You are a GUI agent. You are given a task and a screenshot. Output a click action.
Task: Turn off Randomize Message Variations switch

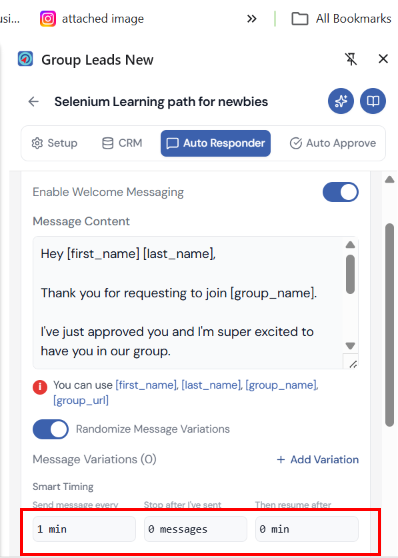pos(51,429)
